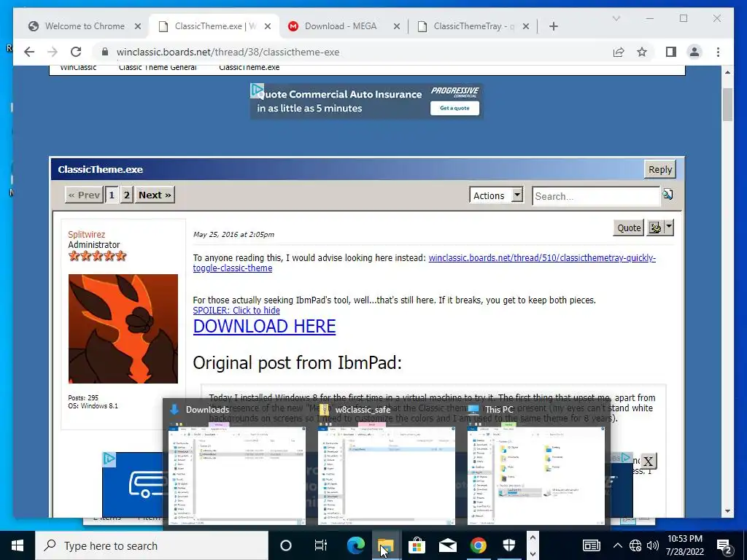
Task: Click the page scrollbar up arrow
Action: [x=727, y=72]
